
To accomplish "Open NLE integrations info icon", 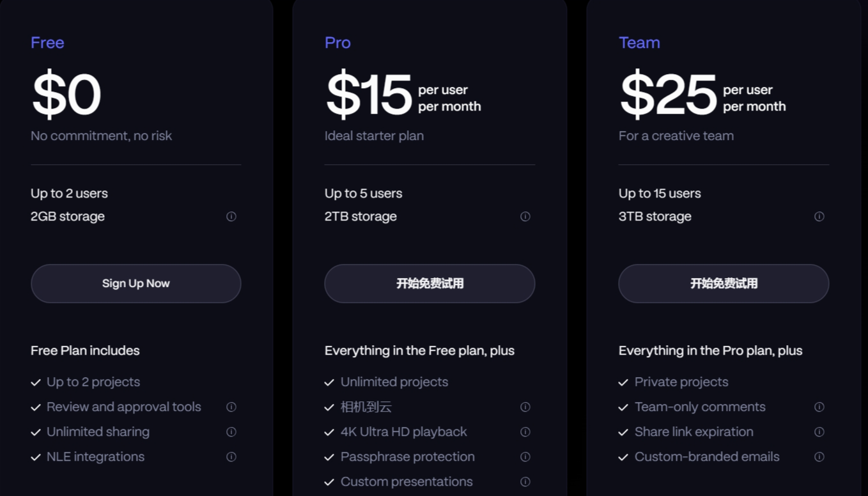I will pyautogui.click(x=231, y=457).
